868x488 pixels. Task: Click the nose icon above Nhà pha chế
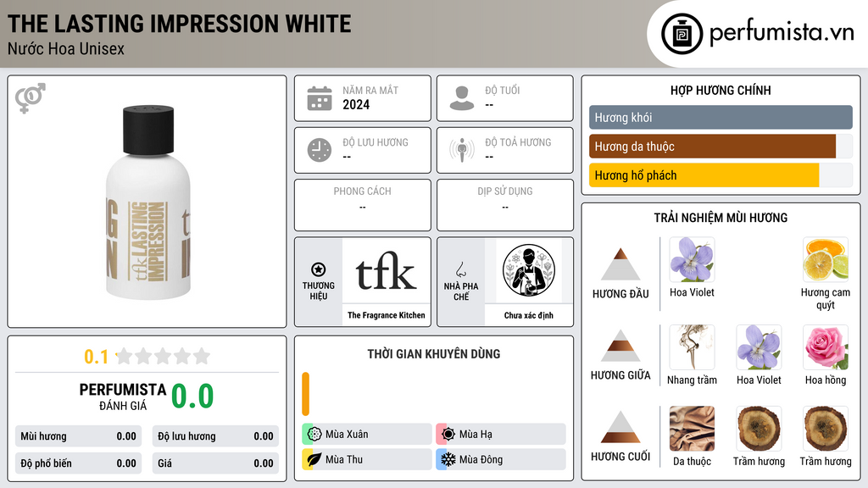point(460,269)
